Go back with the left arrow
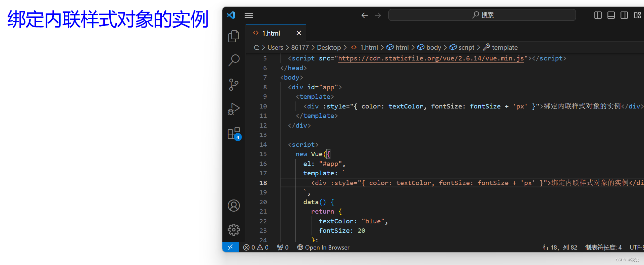 coord(365,15)
